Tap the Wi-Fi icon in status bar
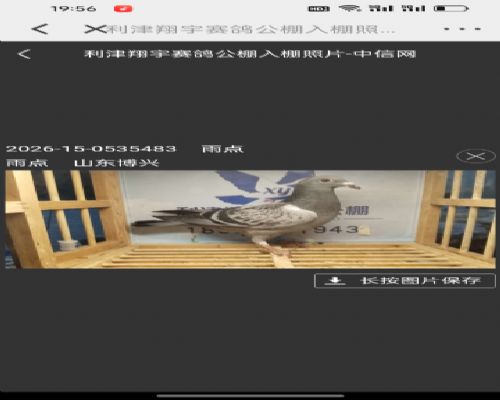This screenshot has height=400, width=500. (350, 8)
